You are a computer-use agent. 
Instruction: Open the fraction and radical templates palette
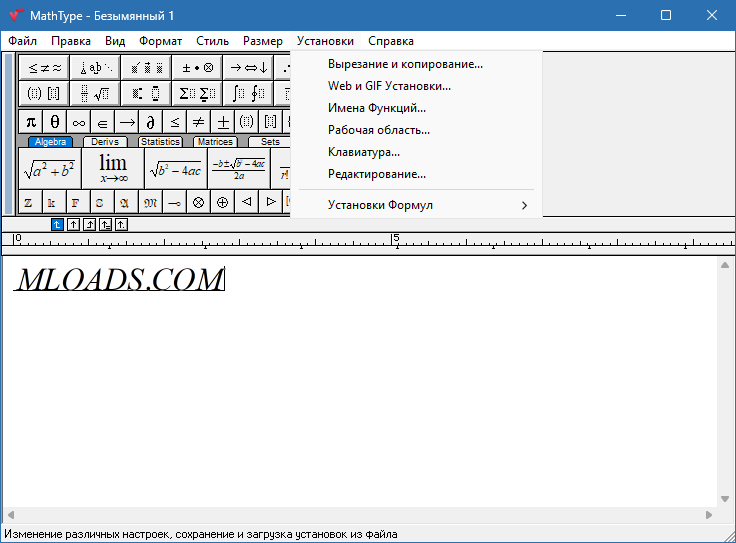(95, 93)
